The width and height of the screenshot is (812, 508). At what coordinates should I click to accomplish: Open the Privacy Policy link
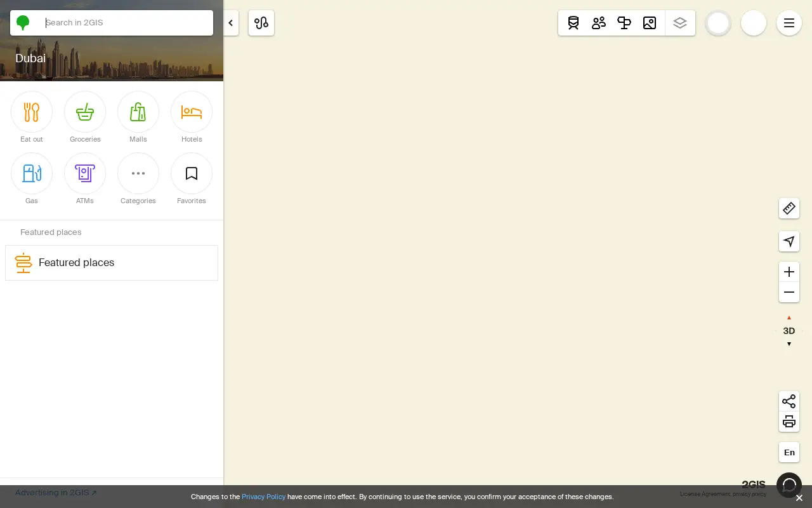pyautogui.click(x=263, y=497)
